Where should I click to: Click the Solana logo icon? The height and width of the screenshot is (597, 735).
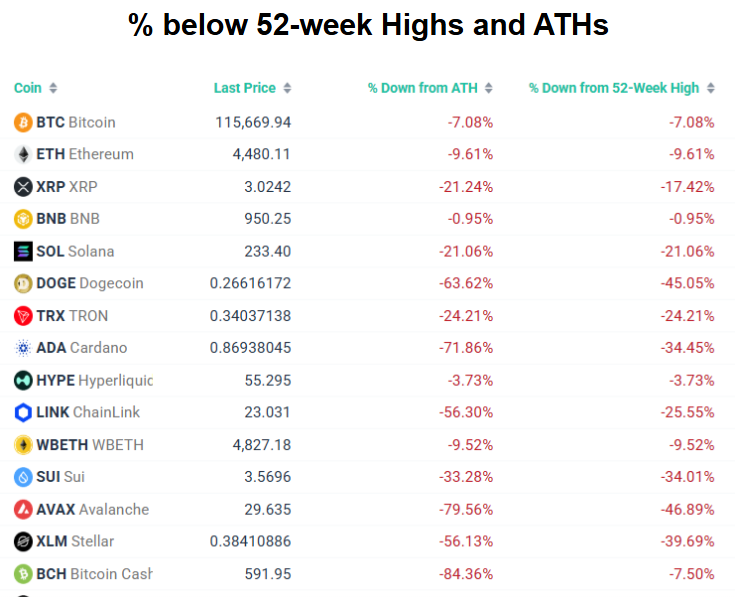click(x=23, y=251)
